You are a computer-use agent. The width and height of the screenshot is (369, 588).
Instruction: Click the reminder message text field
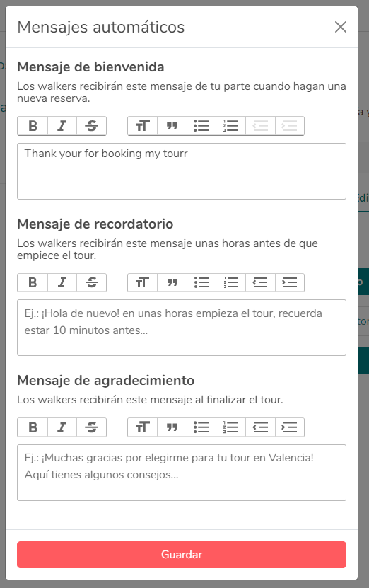coord(182,328)
